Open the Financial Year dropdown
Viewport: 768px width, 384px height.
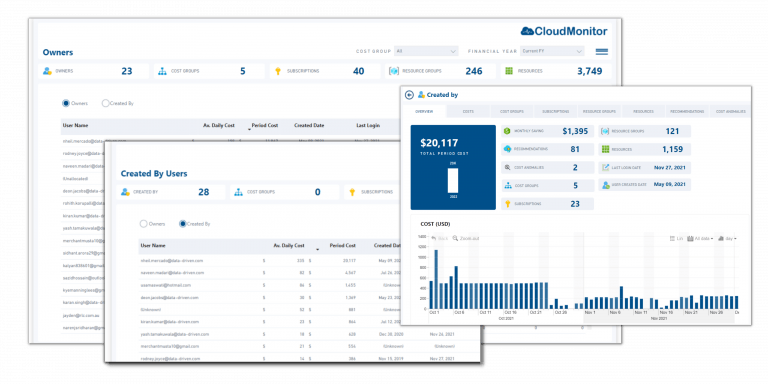point(552,51)
